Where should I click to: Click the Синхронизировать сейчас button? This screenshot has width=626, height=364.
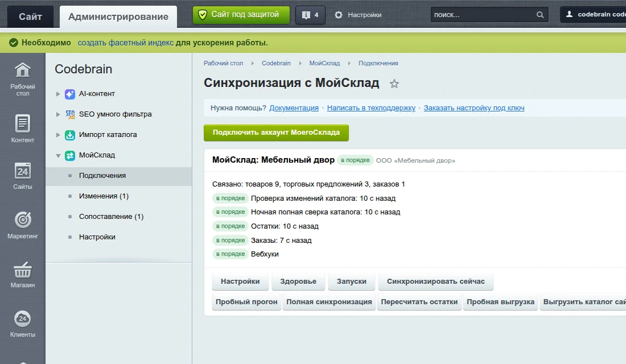(x=435, y=282)
